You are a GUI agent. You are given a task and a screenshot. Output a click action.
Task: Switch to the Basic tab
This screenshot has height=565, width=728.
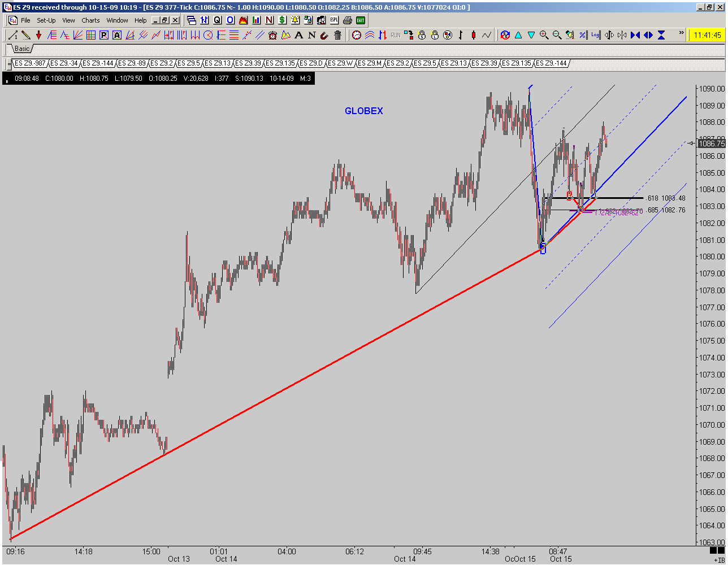pos(22,49)
